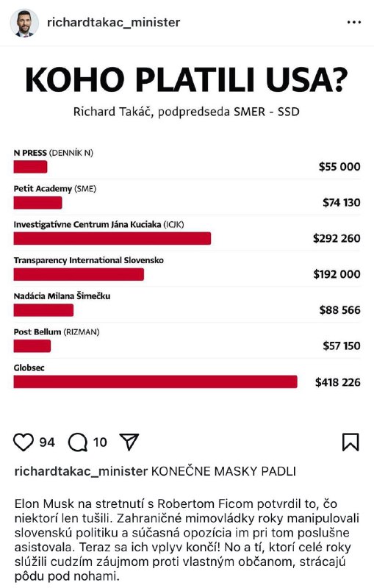This screenshot has height=588, width=374.
Task: Click the Post Bellum (RIZMAN) bar
Action: point(32,345)
